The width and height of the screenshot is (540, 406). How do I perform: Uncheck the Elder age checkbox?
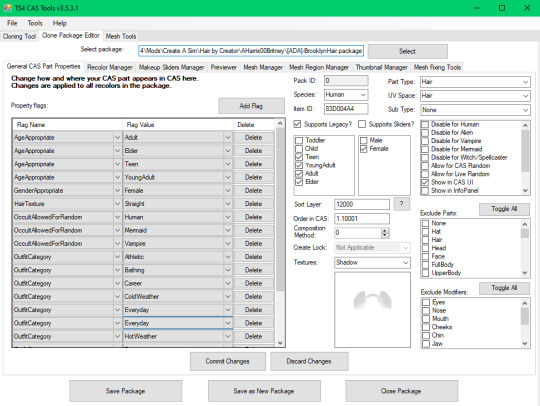click(299, 182)
